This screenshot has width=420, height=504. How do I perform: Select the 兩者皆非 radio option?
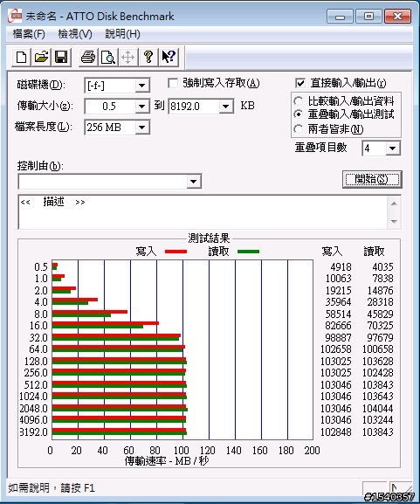point(299,129)
